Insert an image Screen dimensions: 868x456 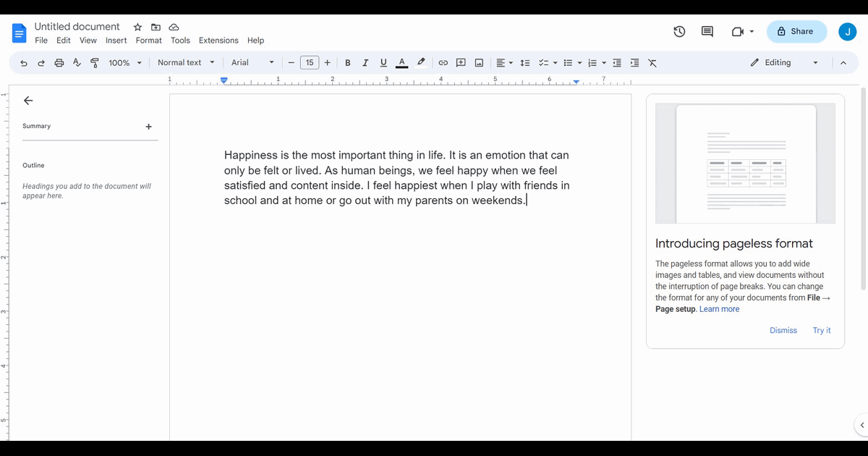[479, 63]
